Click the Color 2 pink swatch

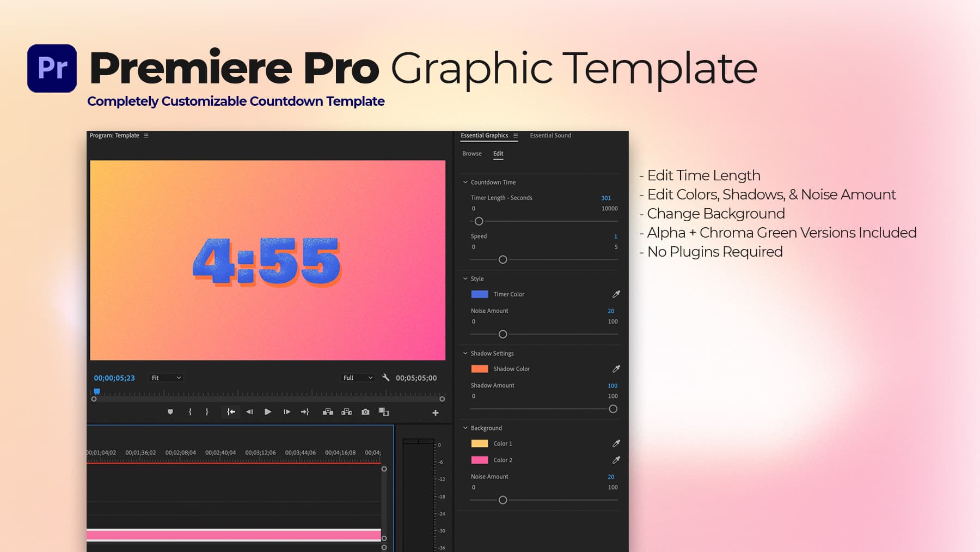[480, 460]
